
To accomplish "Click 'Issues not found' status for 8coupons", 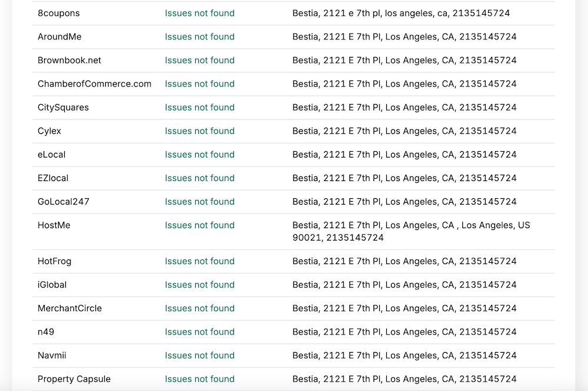I will (199, 13).
